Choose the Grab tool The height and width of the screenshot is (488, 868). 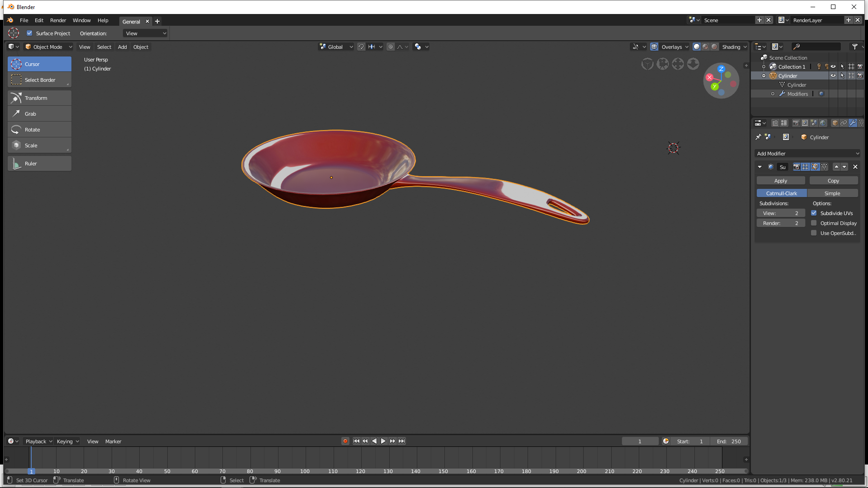point(39,114)
